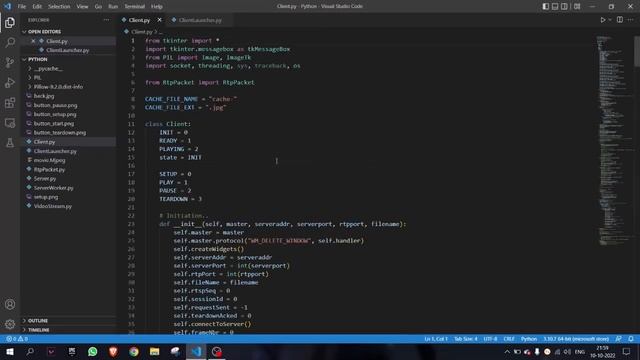640x360 pixels.
Task: Open the Terminal menu
Action: point(135,7)
